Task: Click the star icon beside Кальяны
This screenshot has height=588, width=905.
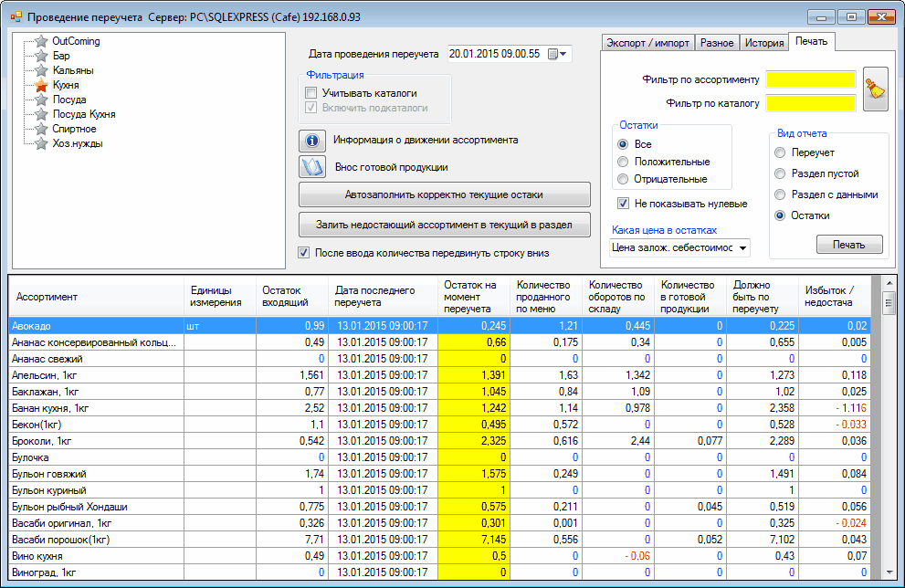Action: (x=41, y=70)
